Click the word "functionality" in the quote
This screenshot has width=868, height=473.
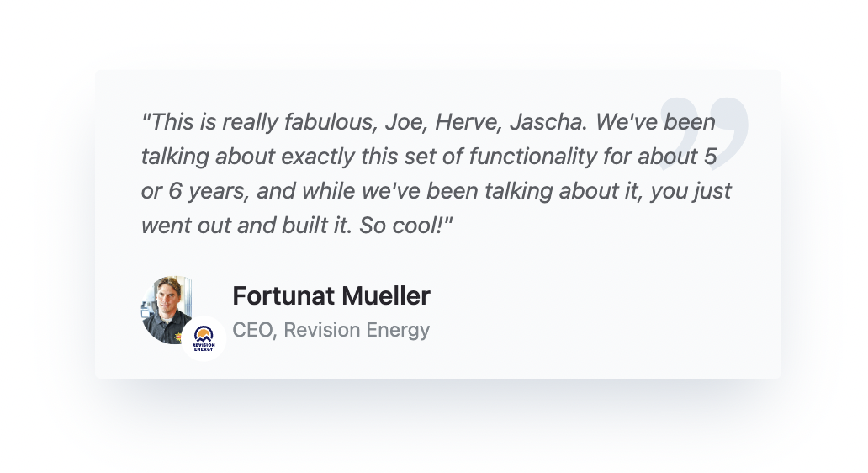click(x=550, y=157)
